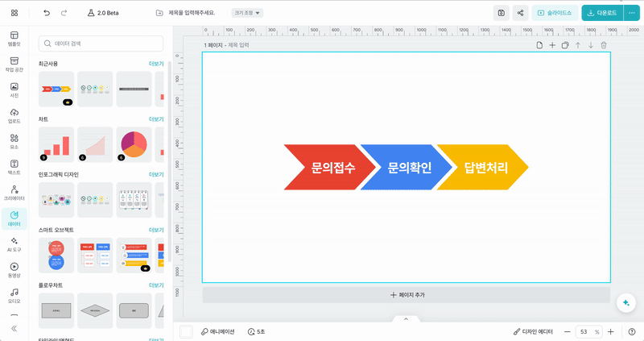Click the save icon in top bar
Viewport: 644px width, 341px height.
pyautogui.click(x=501, y=13)
